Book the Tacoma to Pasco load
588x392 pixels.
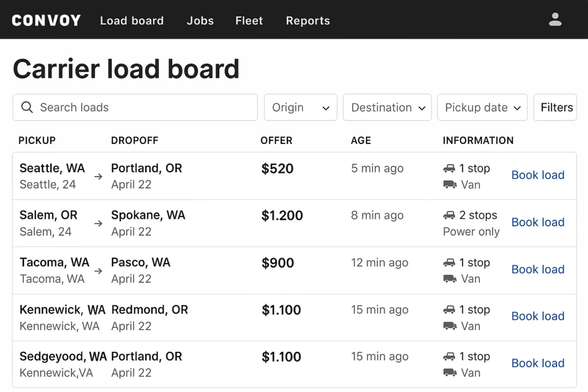coord(537,269)
